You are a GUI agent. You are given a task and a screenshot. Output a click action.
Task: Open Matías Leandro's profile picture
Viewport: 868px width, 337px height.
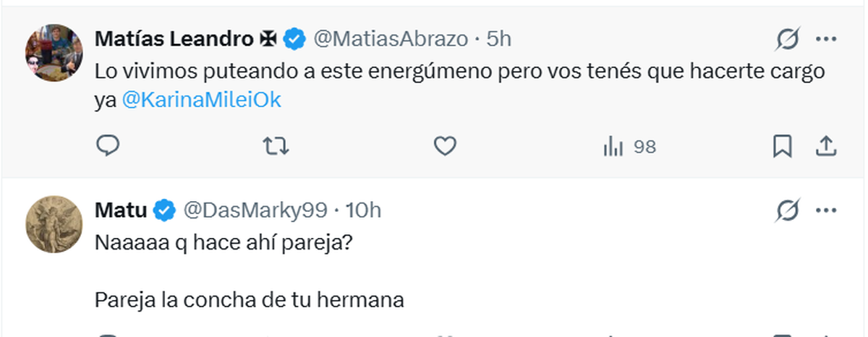54,53
